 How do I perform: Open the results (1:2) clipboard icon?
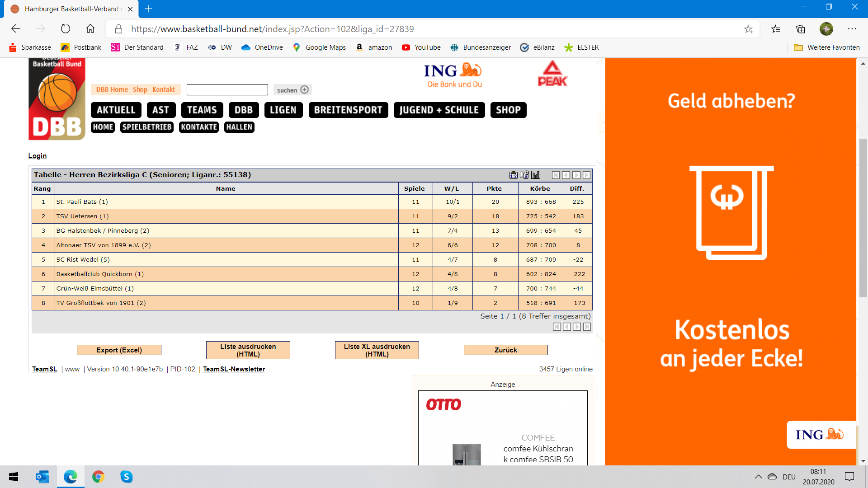tap(513, 175)
